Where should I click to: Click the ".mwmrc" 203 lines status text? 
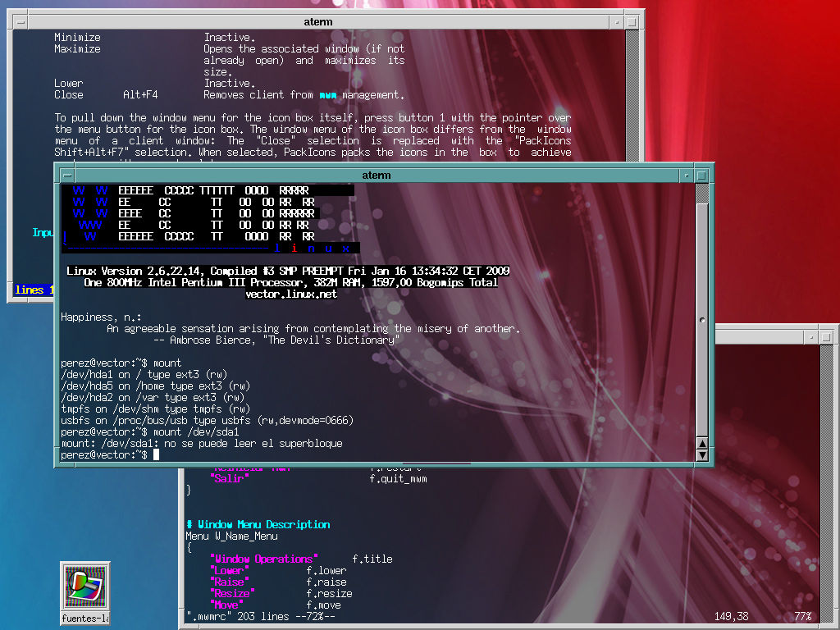click(x=261, y=617)
